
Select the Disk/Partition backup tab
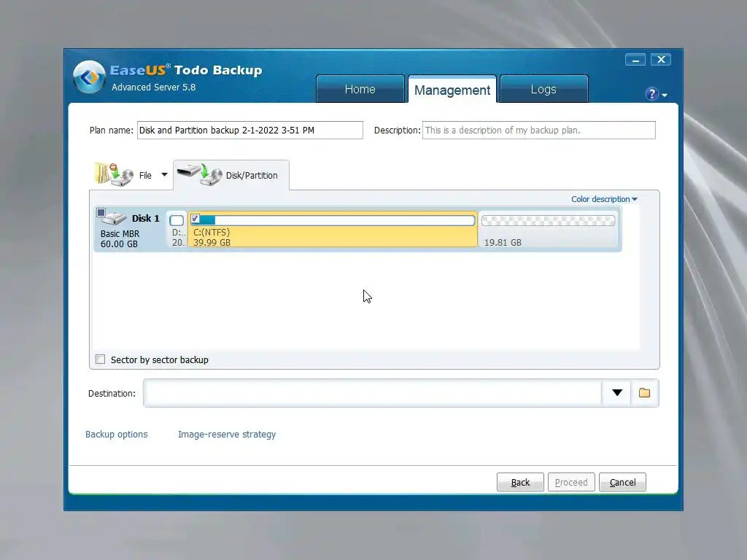pos(231,175)
